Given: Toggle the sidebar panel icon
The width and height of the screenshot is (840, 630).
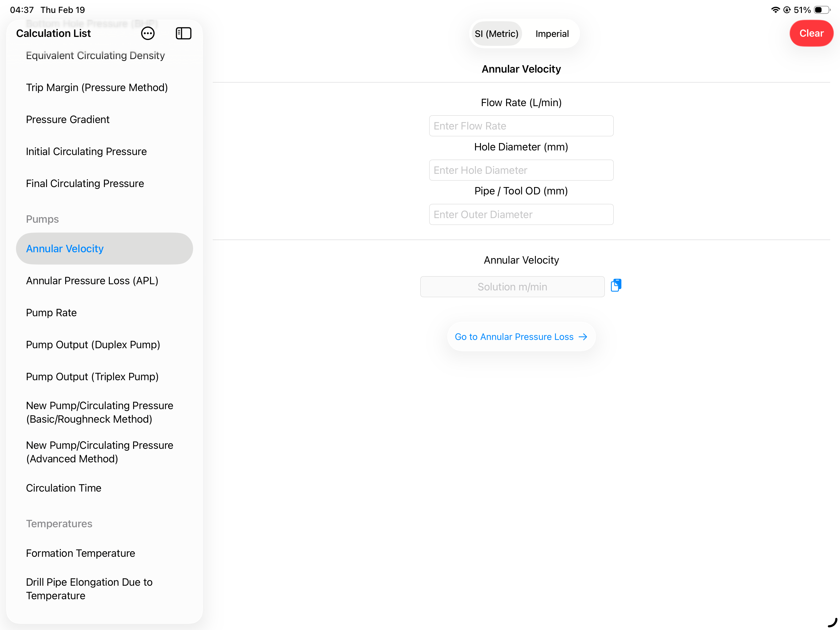Looking at the screenshot, I should 184,34.
